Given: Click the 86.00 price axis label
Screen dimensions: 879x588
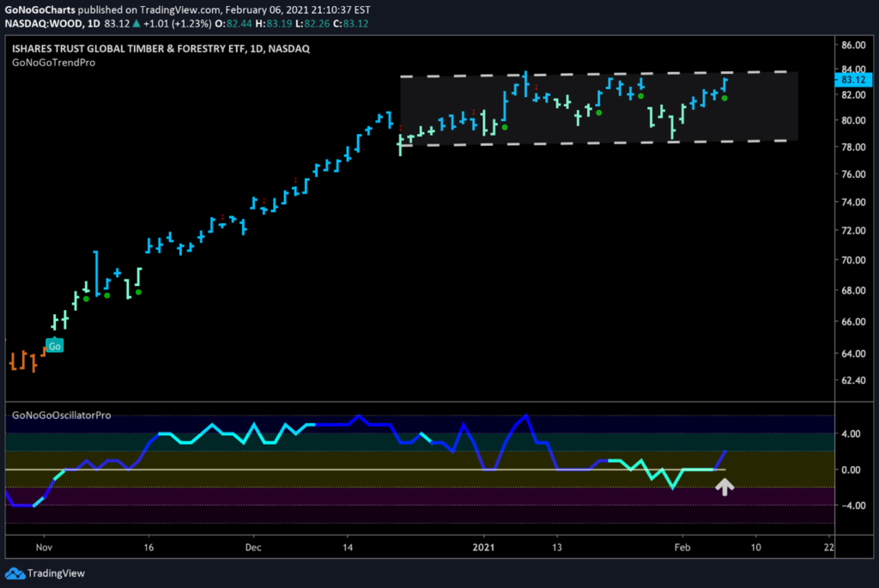Looking at the screenshot, I should coord(853,45).
